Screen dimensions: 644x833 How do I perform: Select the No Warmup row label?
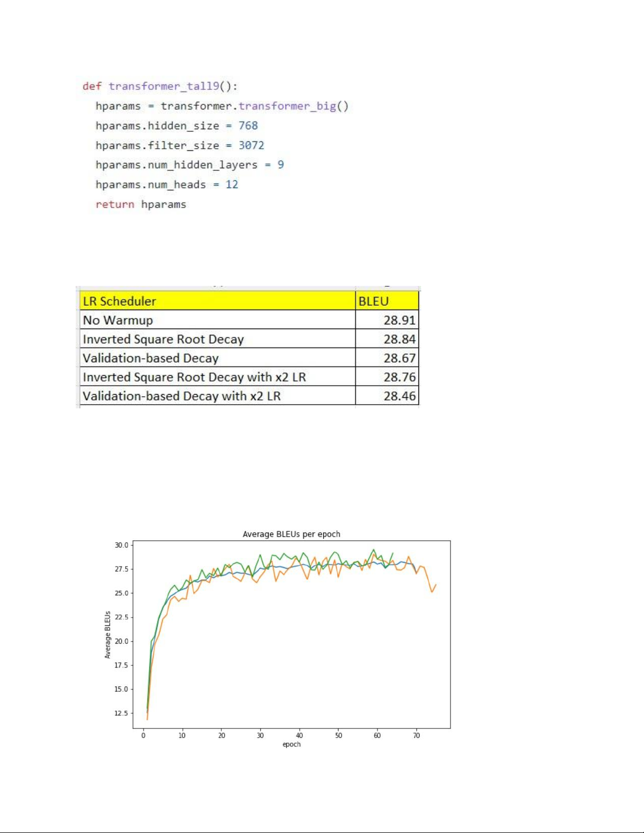point(118,320)
